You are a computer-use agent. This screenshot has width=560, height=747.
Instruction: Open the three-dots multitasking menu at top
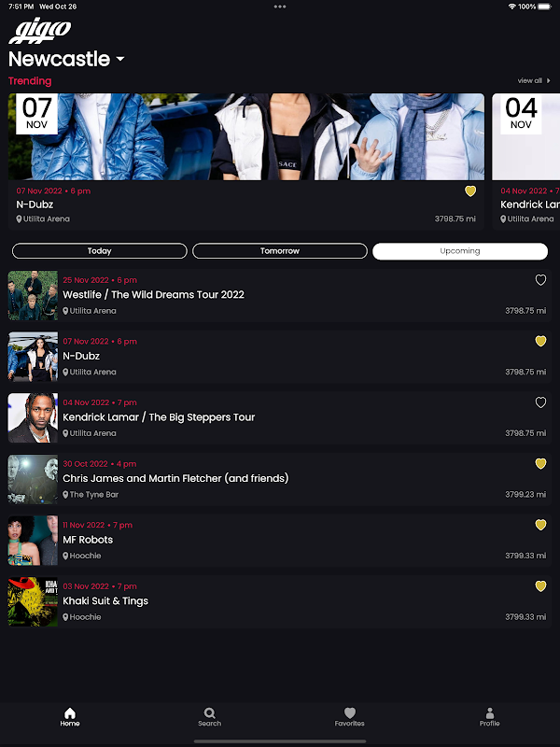280,7
